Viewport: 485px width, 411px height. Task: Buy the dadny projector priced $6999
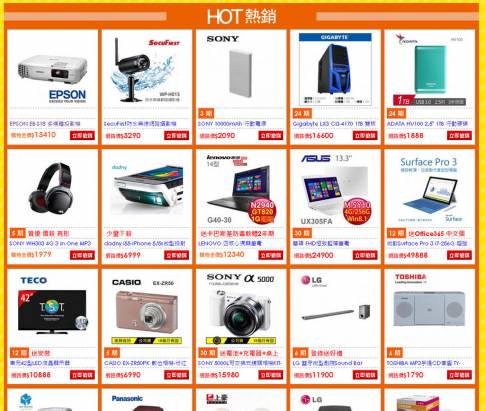(x=177, y=255)
